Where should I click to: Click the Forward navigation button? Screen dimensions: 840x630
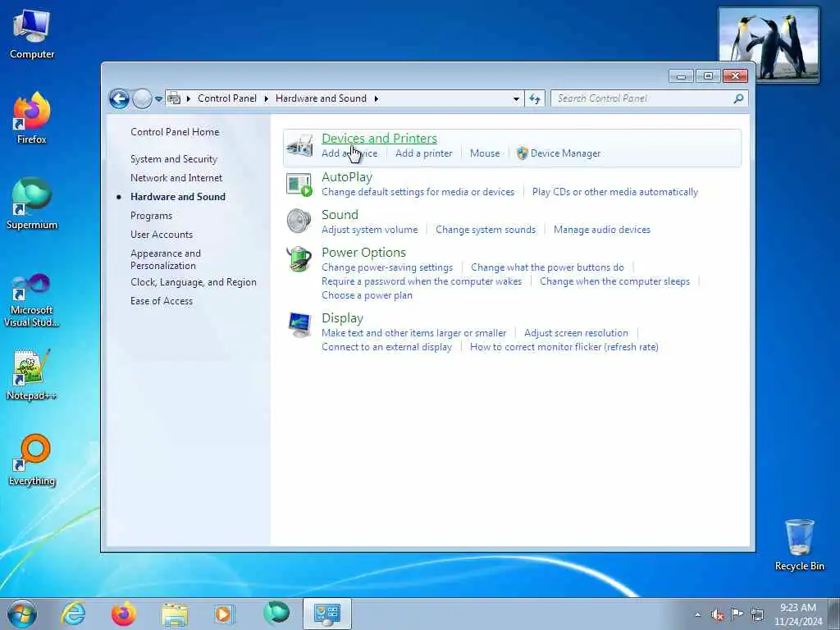tap(142, 98)
